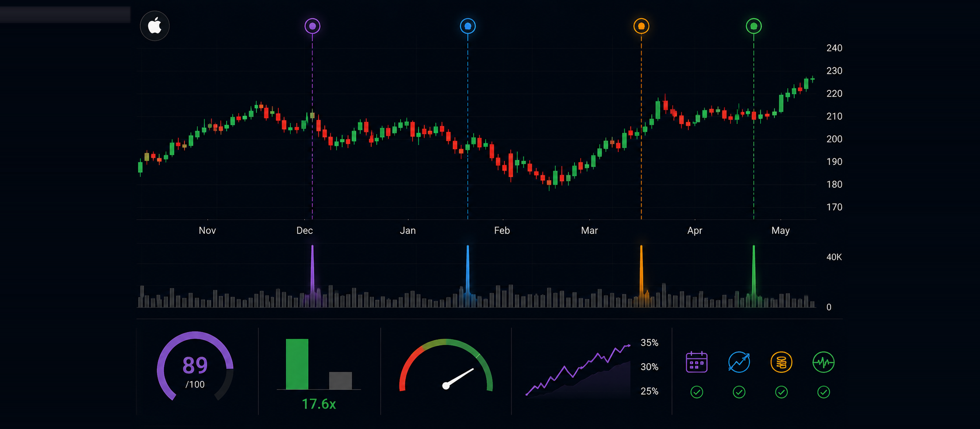
Task: Click the 89 score value in the gauge
Action: [x=195, y=366]
